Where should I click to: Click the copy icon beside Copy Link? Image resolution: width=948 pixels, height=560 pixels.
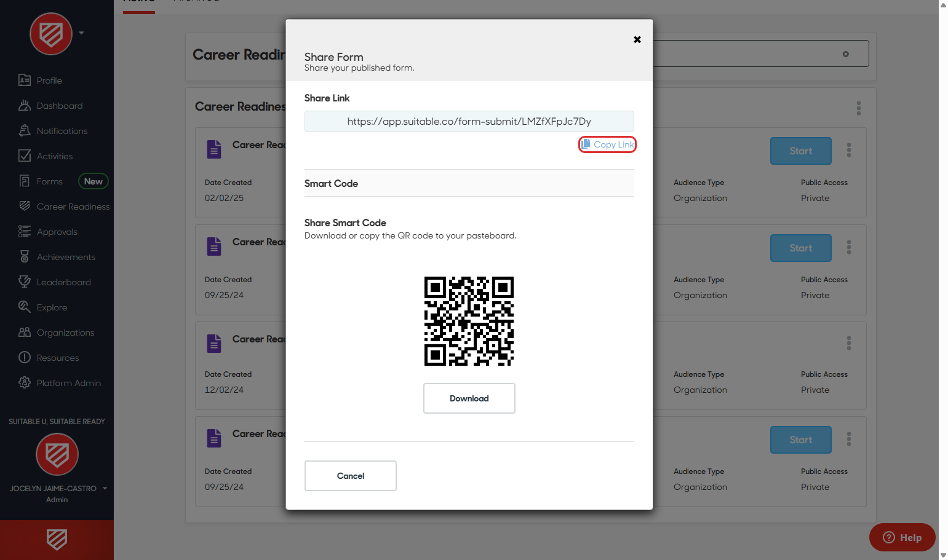pos(586,144)
